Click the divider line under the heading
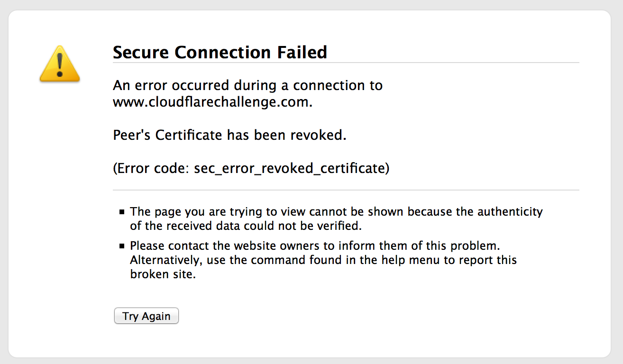This screenshot has height=364, width=623. click(x=346, y=63)
